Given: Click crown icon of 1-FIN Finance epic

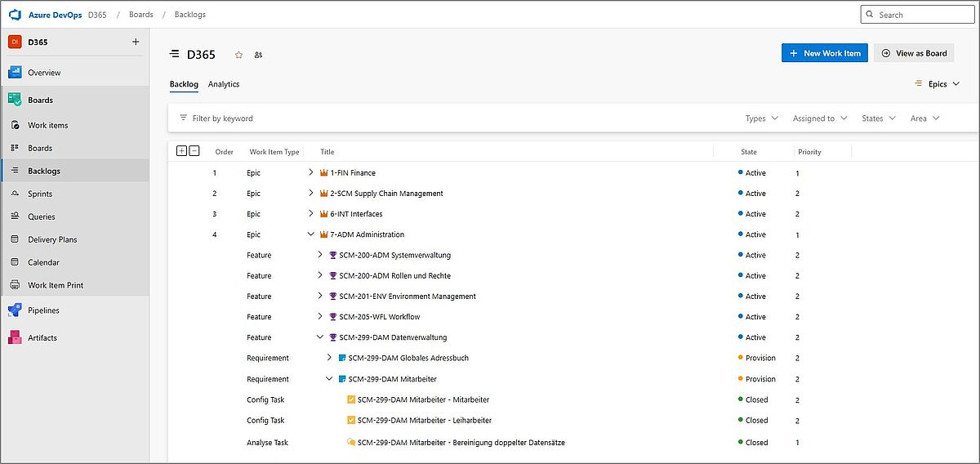Looking at the screenshot, I should [x=323, y=173].
